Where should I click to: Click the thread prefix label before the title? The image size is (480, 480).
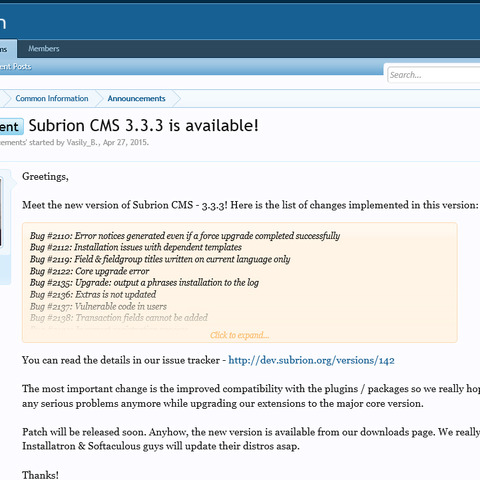(11, 127)
